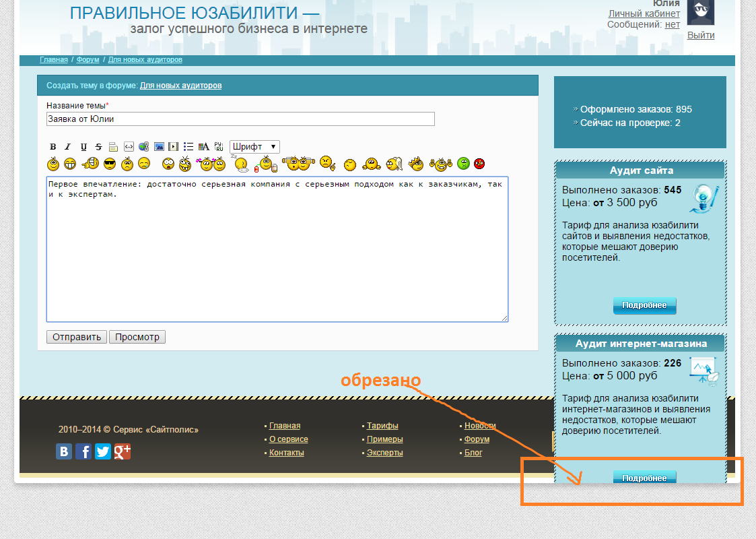Viewport: 756px width, 539px height.
Task: Click Подробнее under Аудит сайта
Action: pos(645,305)
